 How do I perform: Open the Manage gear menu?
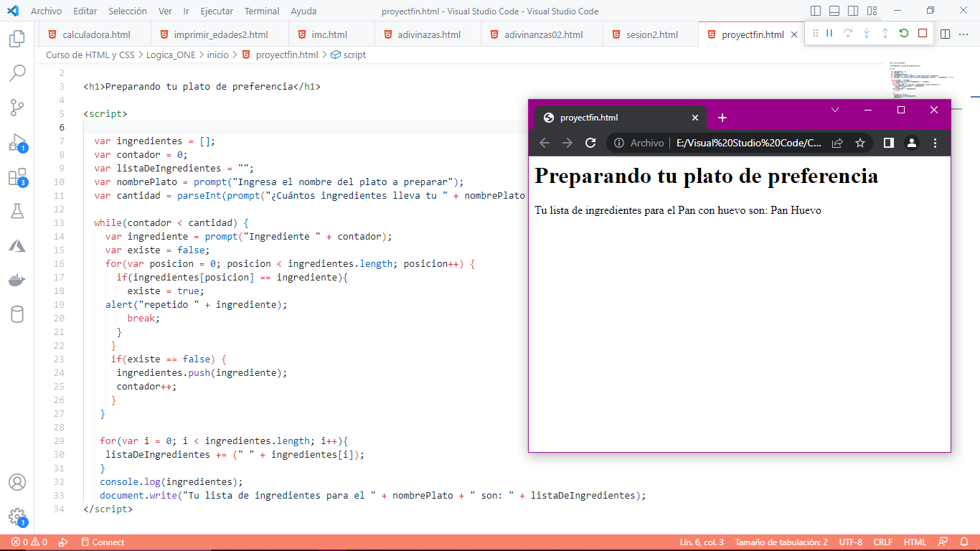tap(17, 517)
